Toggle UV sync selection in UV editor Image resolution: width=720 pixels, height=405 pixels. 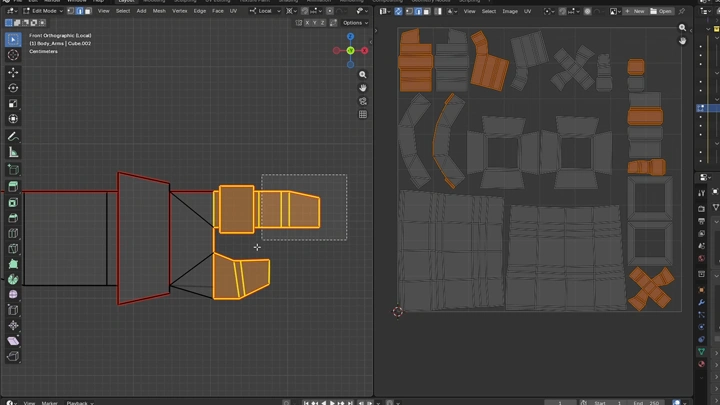tap(398, 11)
